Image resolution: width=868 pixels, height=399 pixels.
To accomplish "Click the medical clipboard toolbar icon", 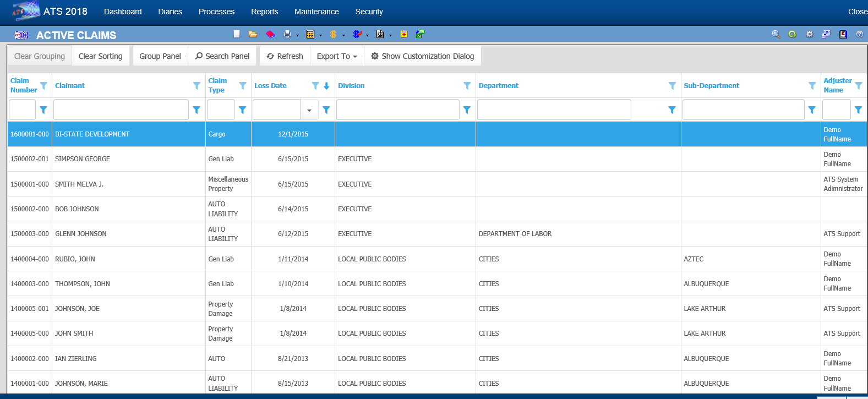I will 403,34.
